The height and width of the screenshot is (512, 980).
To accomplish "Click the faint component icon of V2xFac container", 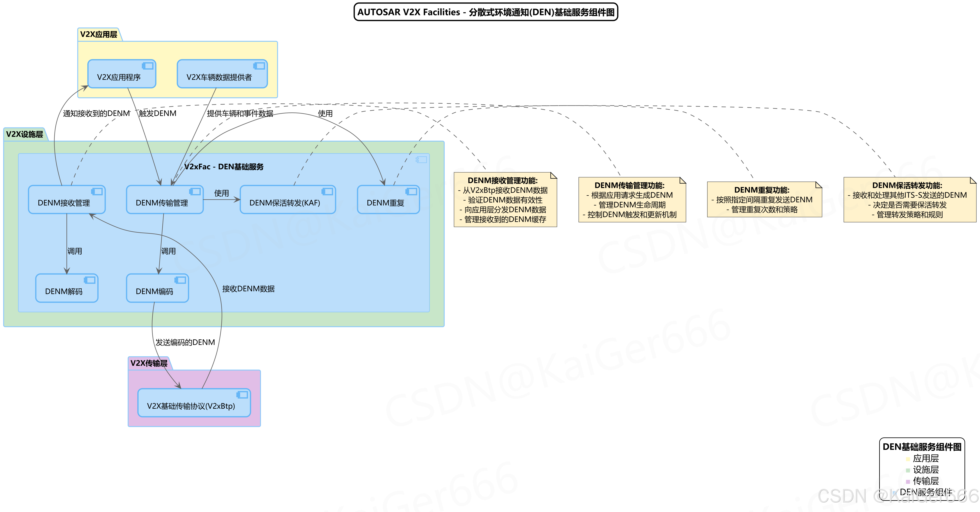I will [421, 159].
